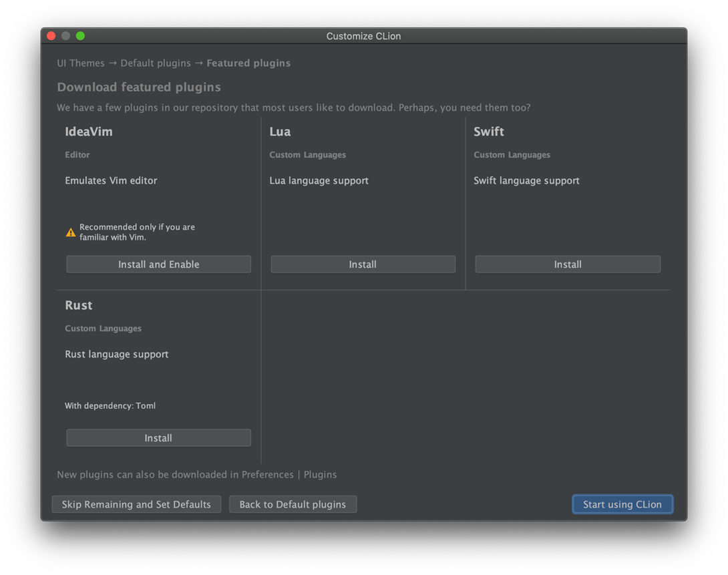Click the 'Customize CLion' window title
The image size is (728, 575).
pyautogui.click(x=363, y=36)
